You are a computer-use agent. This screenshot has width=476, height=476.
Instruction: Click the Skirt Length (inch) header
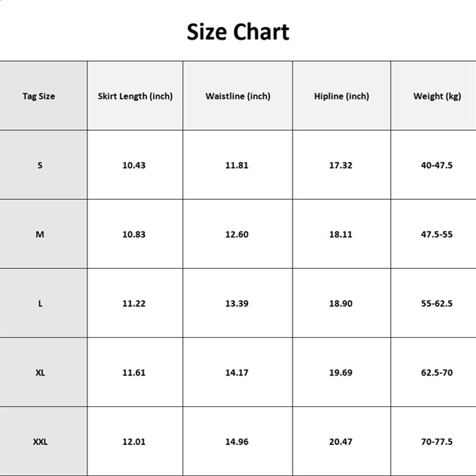[135, 96]
